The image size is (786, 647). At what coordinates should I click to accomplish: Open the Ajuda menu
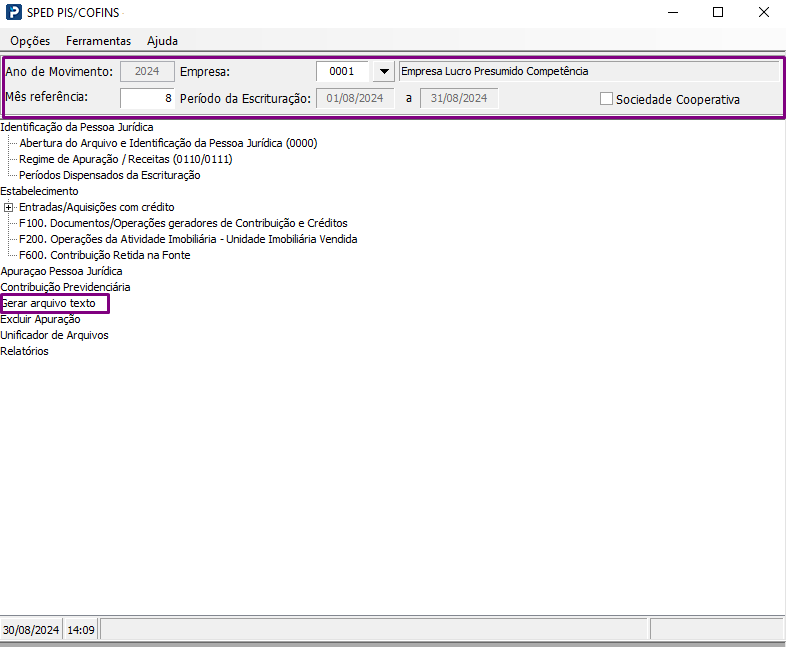[x=162, y=41]
